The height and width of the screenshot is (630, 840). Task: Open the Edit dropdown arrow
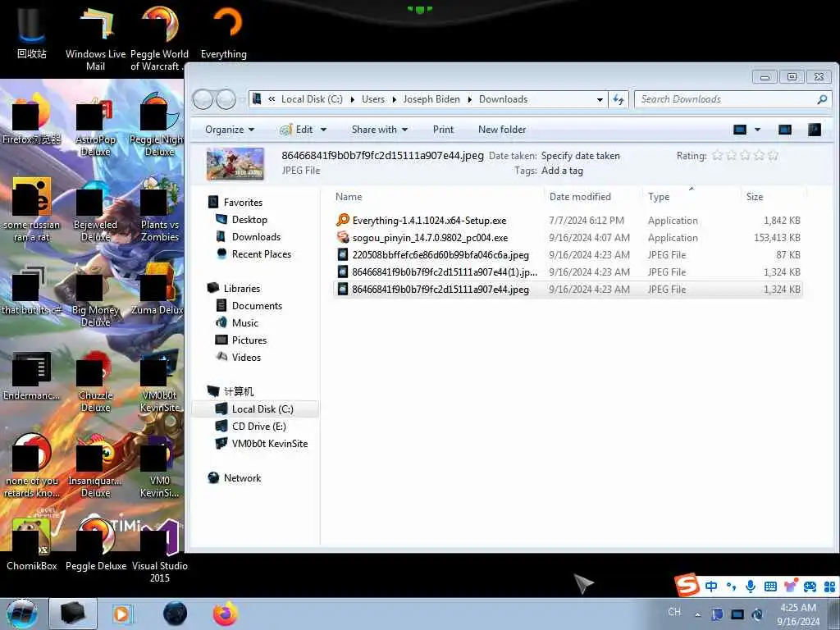point(323,130)
